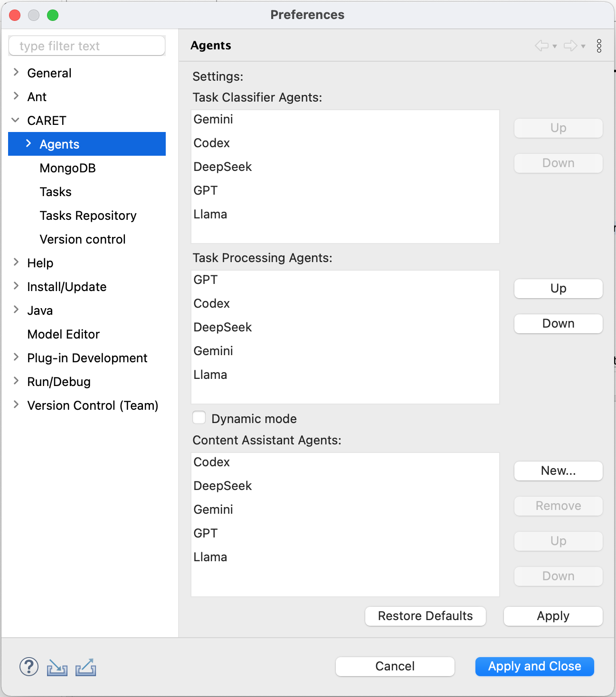Click the forward navigation arrow
616x697 pixels.
(x=569, y=46)
